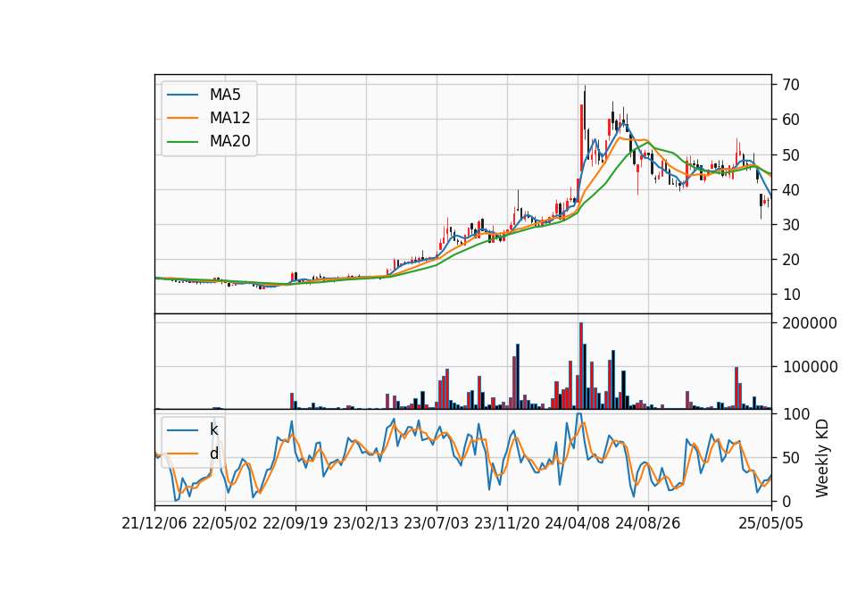Image resolution: width=857 pixels, height=616 pixels.
Task: Click the volume axis value 200000
Action: click(810, 323)
